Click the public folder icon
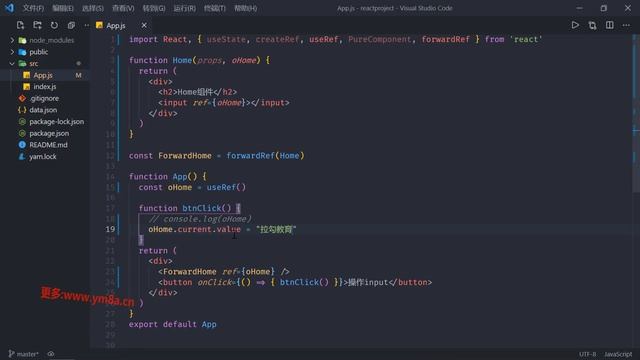 click(22, 52)
